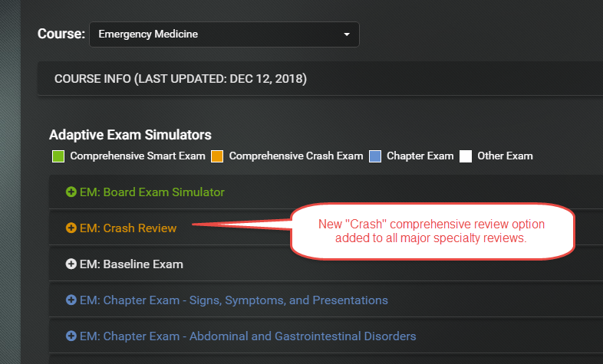
Task: Open the EM: Crash Review link
Action: pyautogui.click(x=128, y=228)
